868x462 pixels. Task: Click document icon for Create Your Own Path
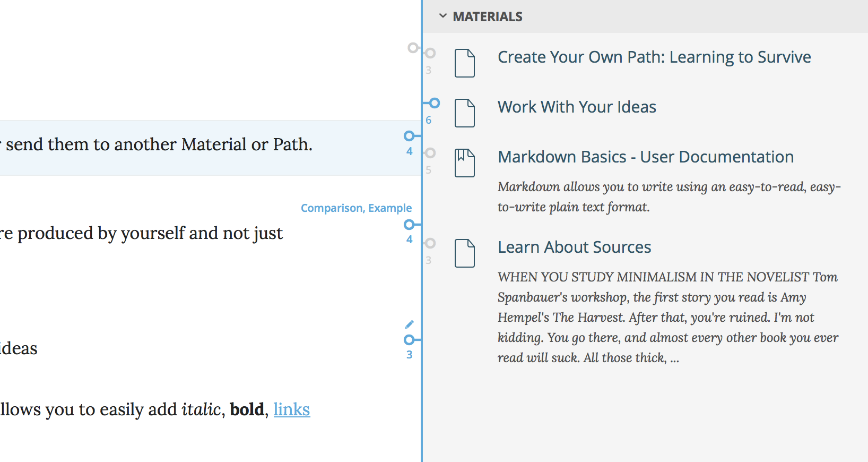pos(464,63)
